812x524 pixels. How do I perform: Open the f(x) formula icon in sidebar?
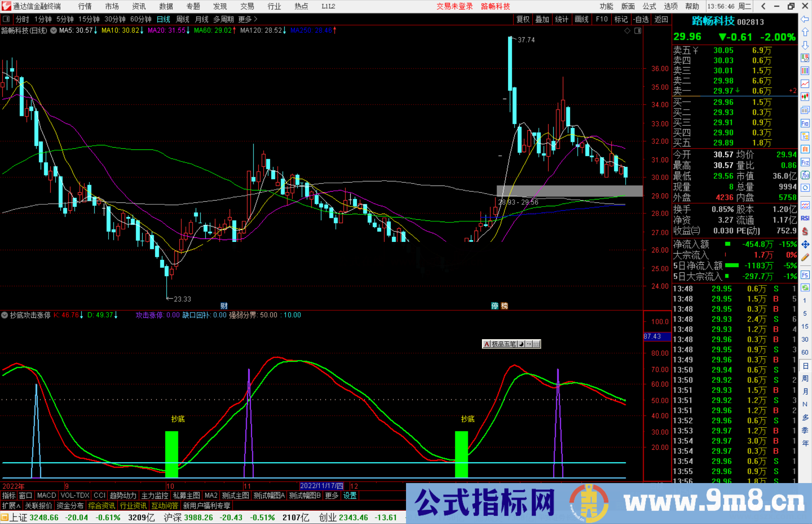click(x=805, y=175)
